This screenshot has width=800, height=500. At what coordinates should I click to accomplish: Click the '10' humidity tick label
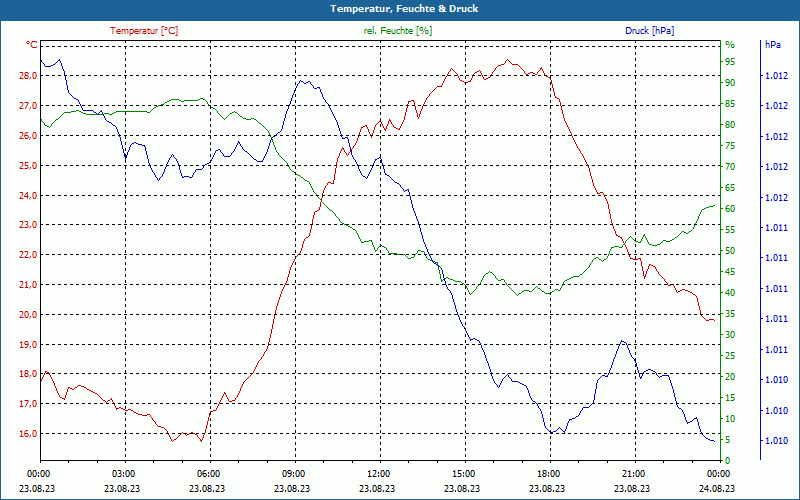(x=730, y=419)
